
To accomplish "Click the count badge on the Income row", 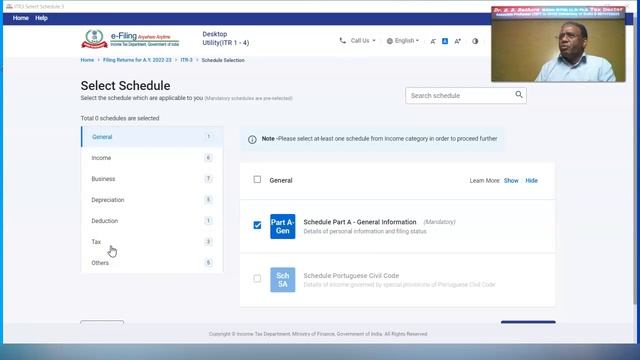I will click(208, 158).
